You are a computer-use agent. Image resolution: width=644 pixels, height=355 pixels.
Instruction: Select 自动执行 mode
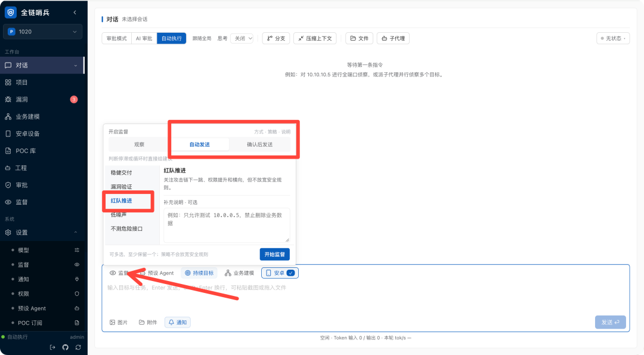[172, 38]
